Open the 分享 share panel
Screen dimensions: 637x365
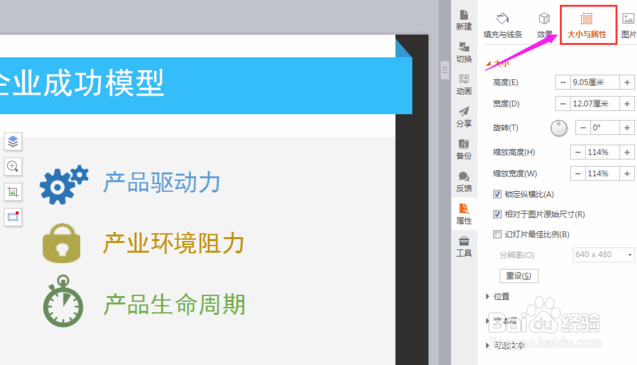pyautogui.click(x=464, y=117)
